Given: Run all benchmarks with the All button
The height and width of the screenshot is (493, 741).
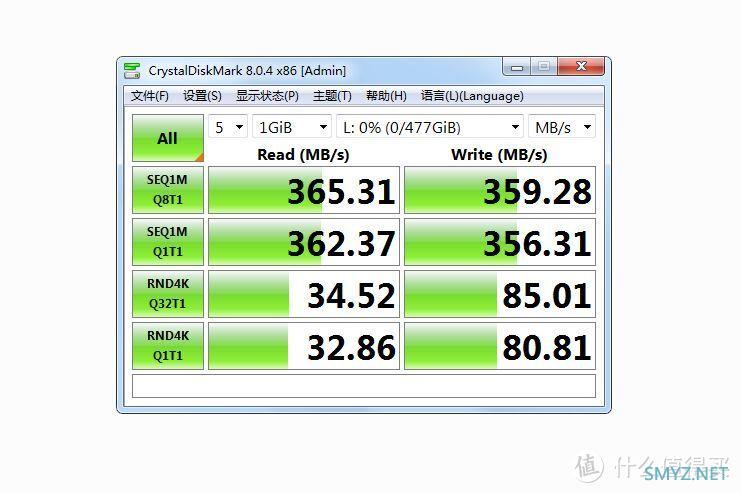Looking at the screenshot, I should tap(168, 138).
